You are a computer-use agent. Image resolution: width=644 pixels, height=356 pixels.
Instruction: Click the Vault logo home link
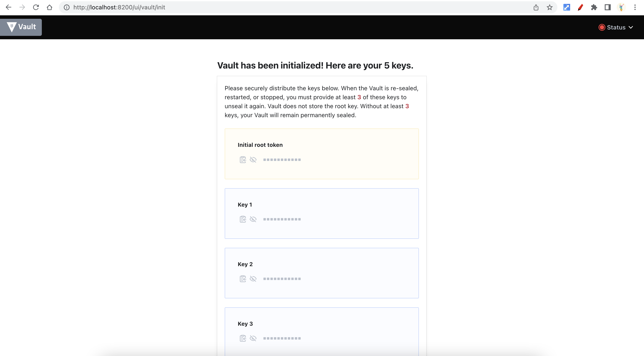[x=21, y=27]
